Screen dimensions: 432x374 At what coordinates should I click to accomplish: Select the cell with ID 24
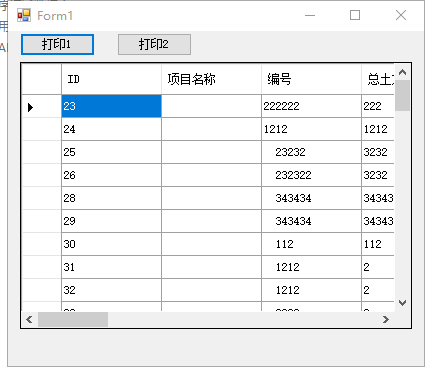click(111, 129)
